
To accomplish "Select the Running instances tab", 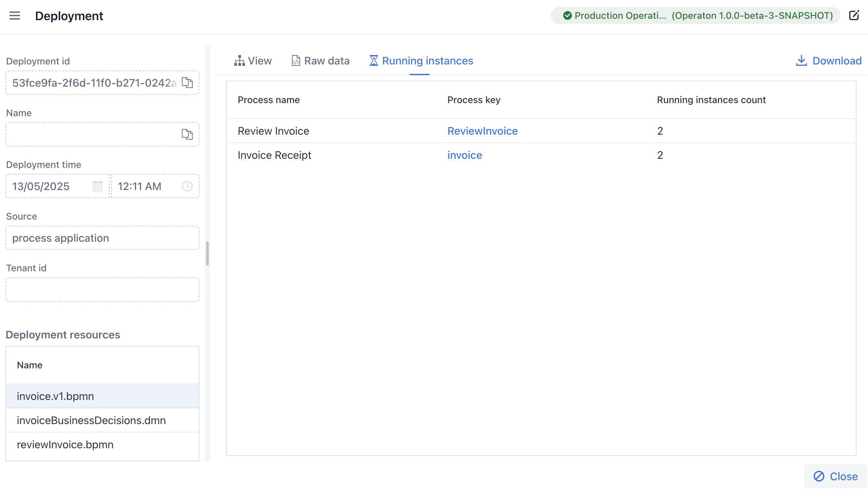I will [421, 61].
